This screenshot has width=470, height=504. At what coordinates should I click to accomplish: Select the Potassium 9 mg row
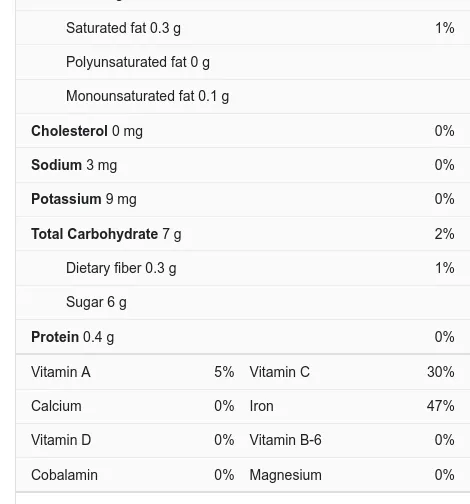tap(243, 199)
